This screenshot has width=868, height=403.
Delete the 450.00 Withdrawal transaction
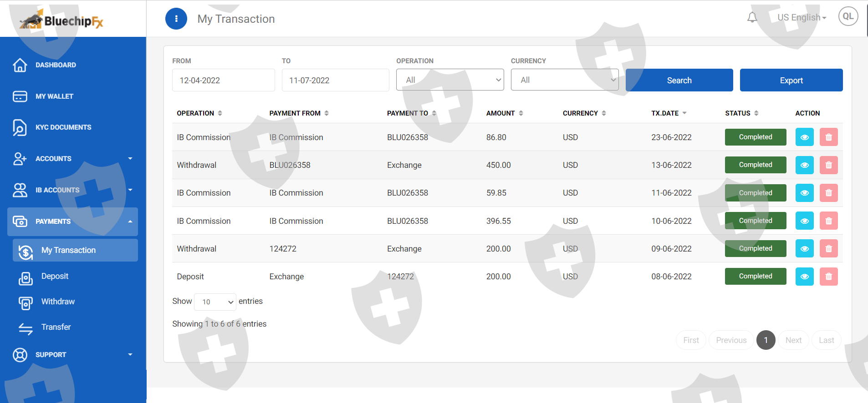coord(828,165)
